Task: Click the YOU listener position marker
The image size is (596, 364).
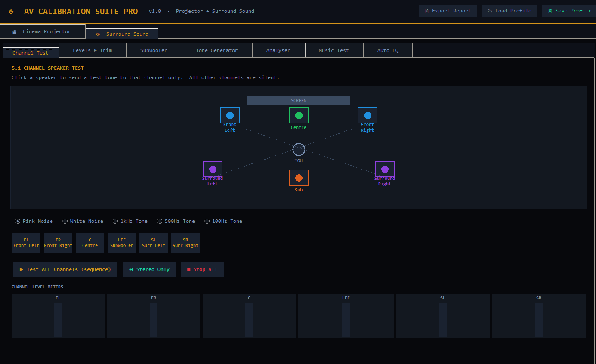Action: (x=299, y=149)
